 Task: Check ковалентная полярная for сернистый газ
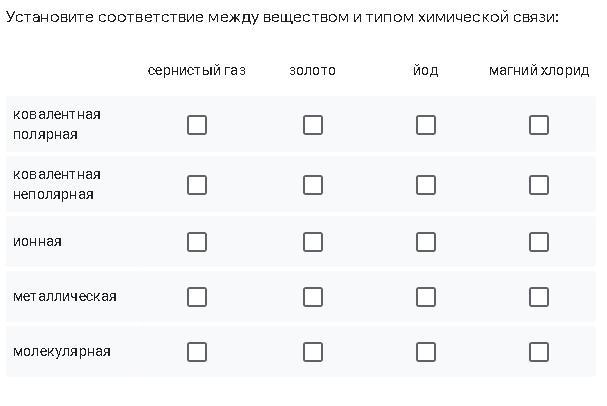click(x=197, y=125)
